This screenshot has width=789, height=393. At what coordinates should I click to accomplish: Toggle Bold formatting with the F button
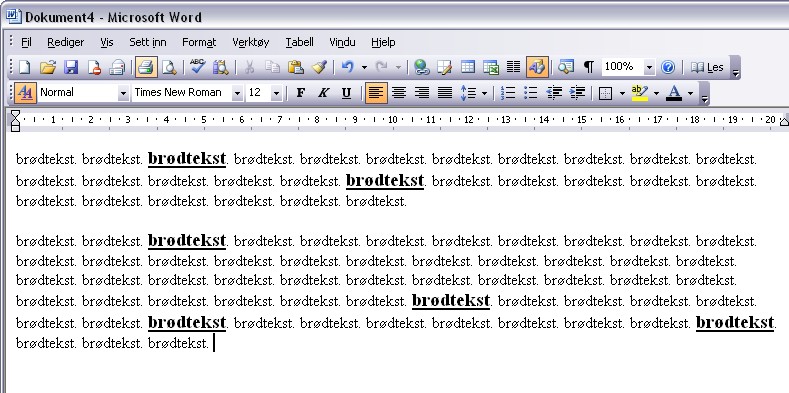point(300,93)
